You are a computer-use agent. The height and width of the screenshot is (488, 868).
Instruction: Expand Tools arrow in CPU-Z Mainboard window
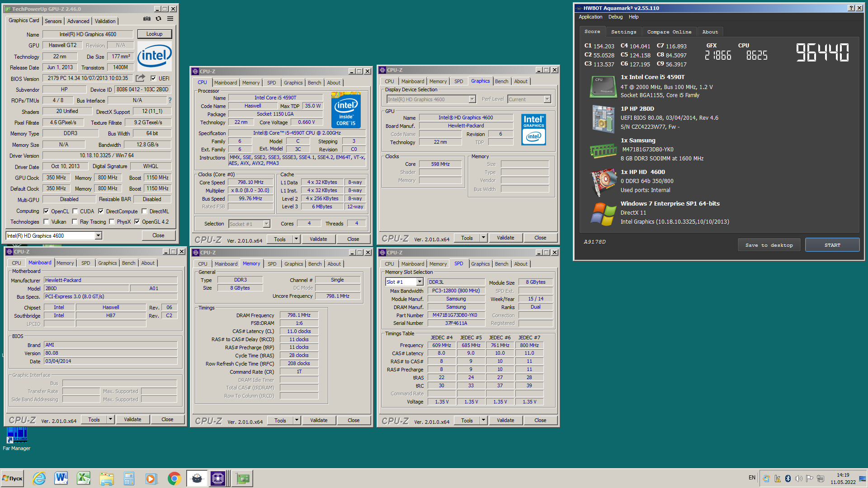(x=110, y=419)
